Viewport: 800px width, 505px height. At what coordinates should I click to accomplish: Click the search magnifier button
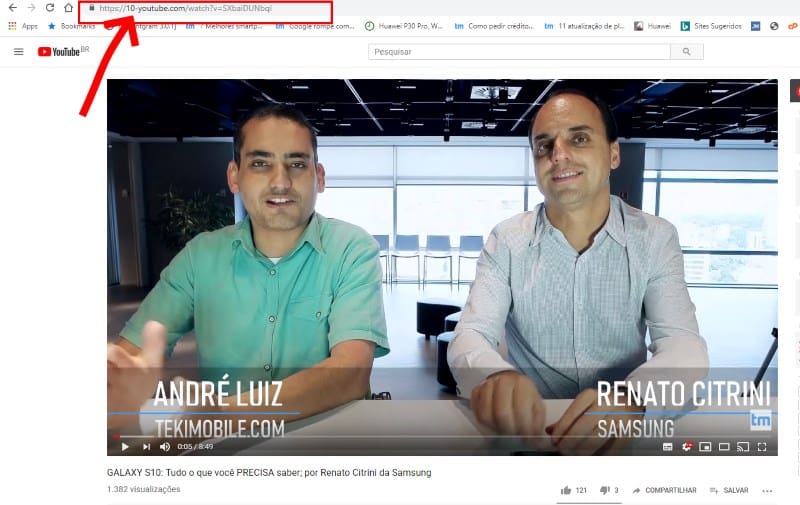point(687,52)
